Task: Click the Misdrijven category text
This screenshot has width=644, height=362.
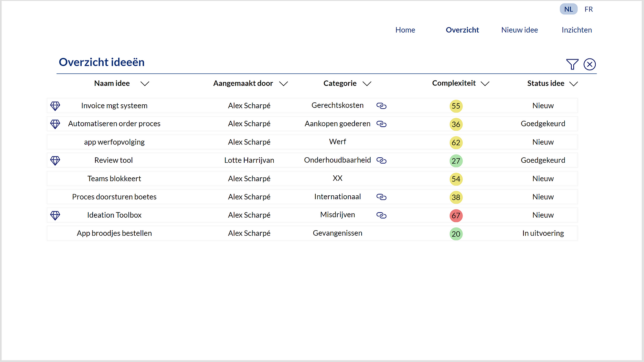Action: [338, 215]
